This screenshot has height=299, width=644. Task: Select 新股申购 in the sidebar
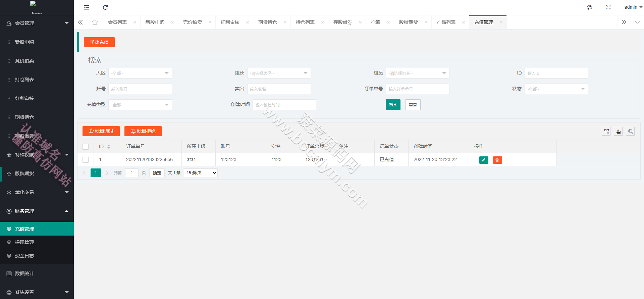[37, 42]
